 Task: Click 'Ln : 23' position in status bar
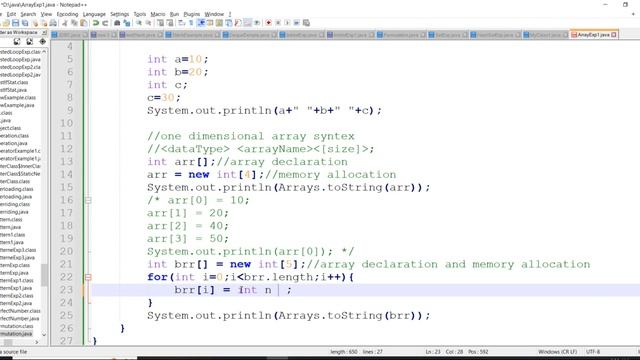[433, 351]
